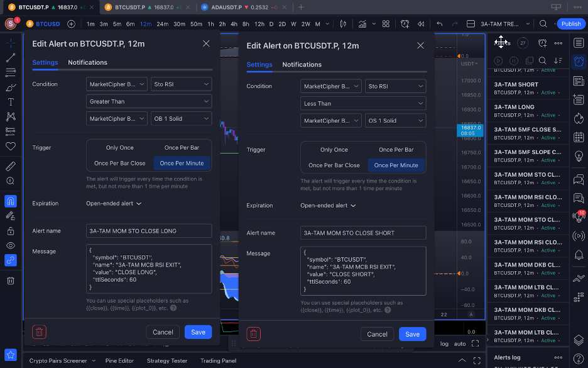Select Once Per Bar Close in CLOSE SHORT dialog
Image resolution: width=588 pixels, height=368 pixels.
coord(334,165)
